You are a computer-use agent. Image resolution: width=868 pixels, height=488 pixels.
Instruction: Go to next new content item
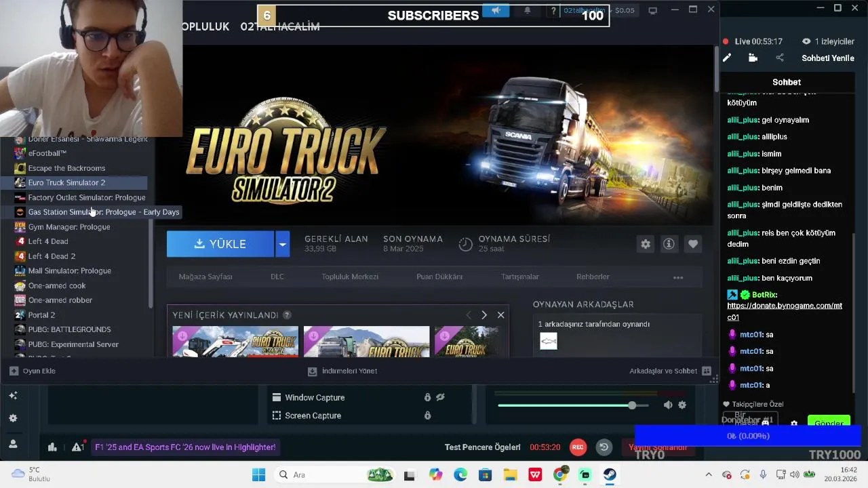coord(484,315)
